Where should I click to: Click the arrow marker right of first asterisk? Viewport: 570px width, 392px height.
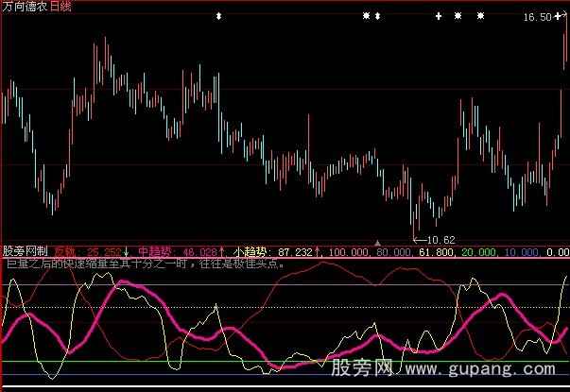pos(378,16)
